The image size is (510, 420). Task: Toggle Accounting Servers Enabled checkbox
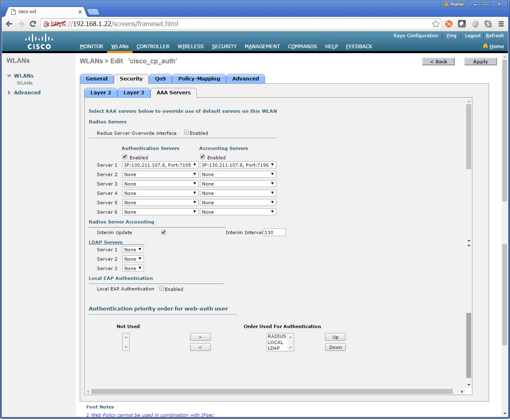coord(202,156)
